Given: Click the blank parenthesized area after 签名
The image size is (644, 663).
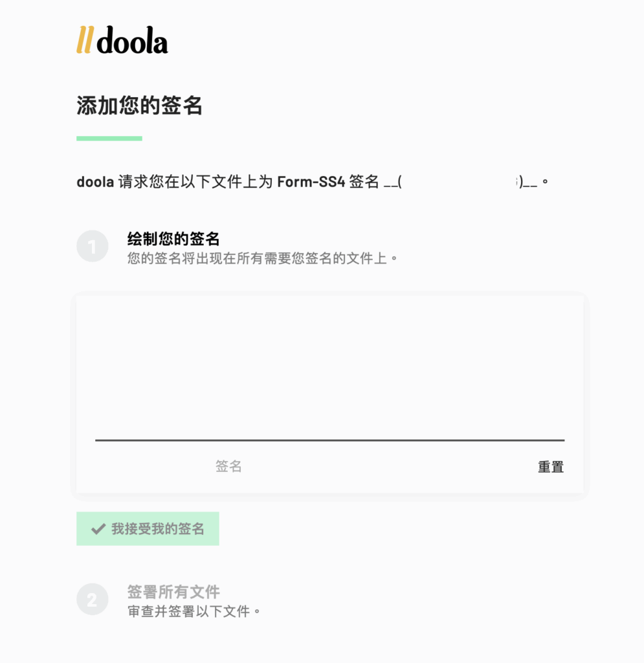Looking at the screenshot, I should (460, 182).
